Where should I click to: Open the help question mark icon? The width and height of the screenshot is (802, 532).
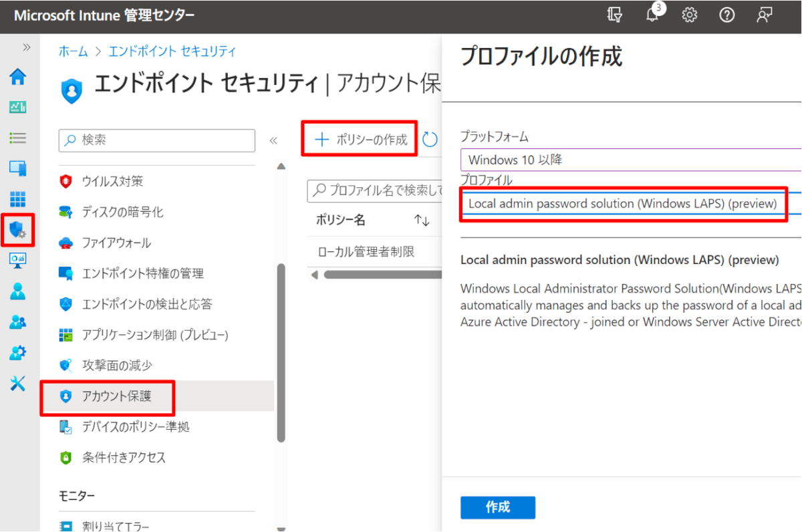[727, 15]
